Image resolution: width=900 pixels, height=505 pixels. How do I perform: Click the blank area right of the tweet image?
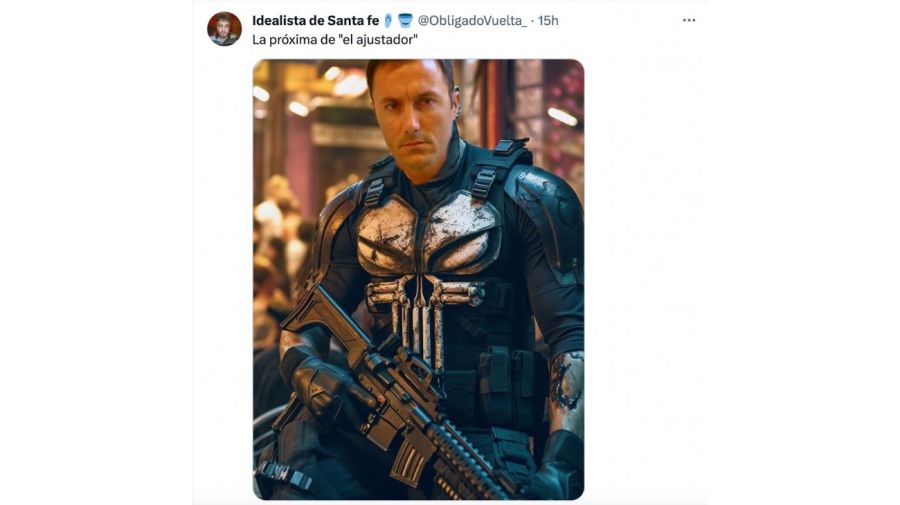(x=646, y=279)
